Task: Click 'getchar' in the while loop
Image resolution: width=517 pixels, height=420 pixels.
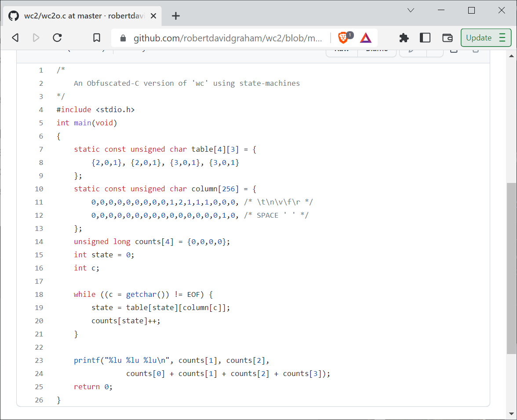Action: coord(141,294)
